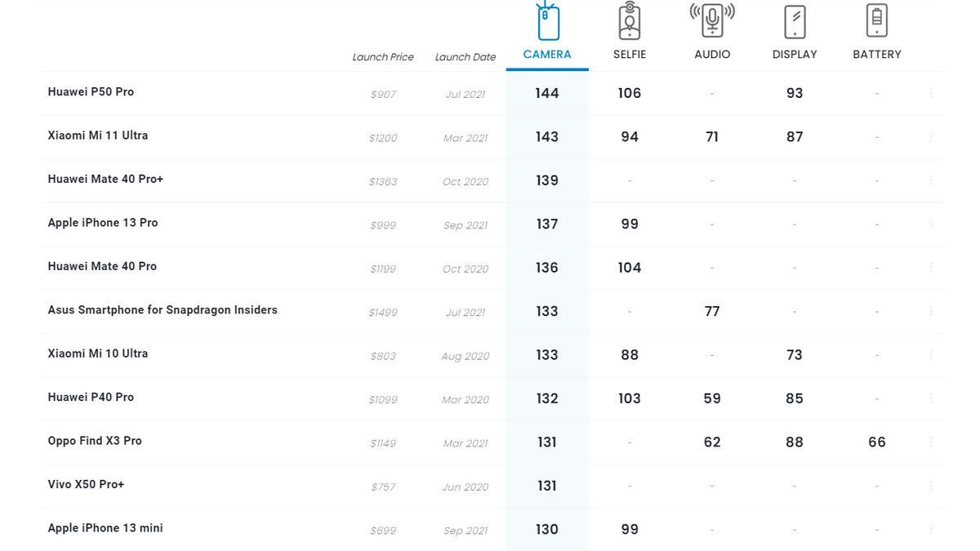Screen dimensions: 980x551
Task: Expand options for Apple iPhone 13 Pro row
Action: click(931, 224)
